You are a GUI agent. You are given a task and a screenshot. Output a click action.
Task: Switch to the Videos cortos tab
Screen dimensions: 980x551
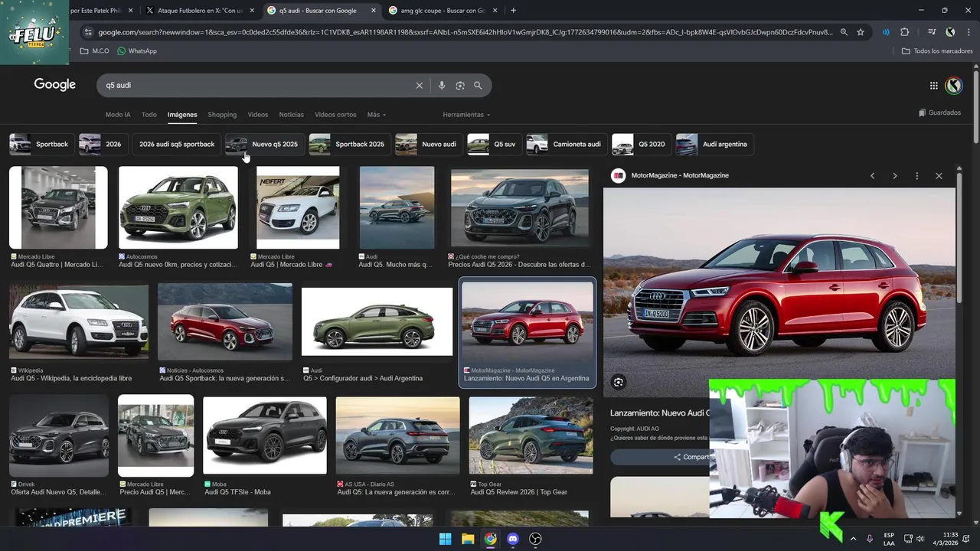pyautogui.click(x=335, y=115)
